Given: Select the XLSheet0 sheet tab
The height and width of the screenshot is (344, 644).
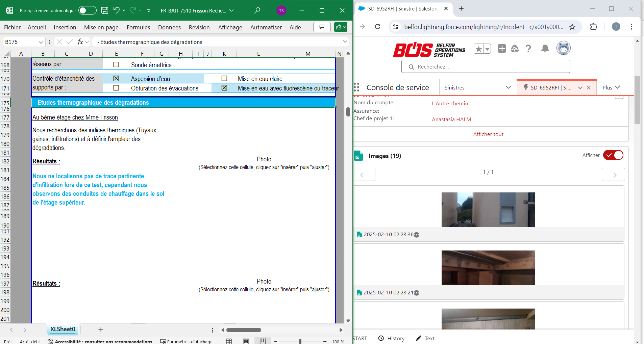Looking at the screenshot, I should (63, 329).
